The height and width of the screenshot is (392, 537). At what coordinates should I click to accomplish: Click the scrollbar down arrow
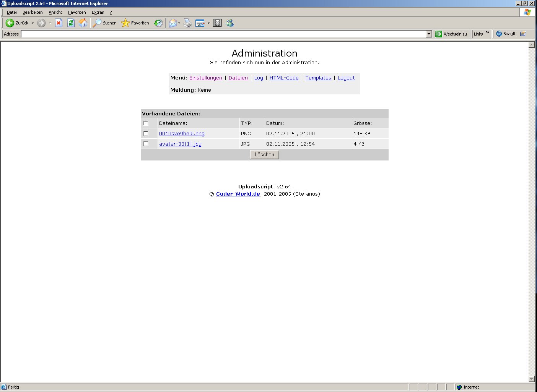point(531,379)
